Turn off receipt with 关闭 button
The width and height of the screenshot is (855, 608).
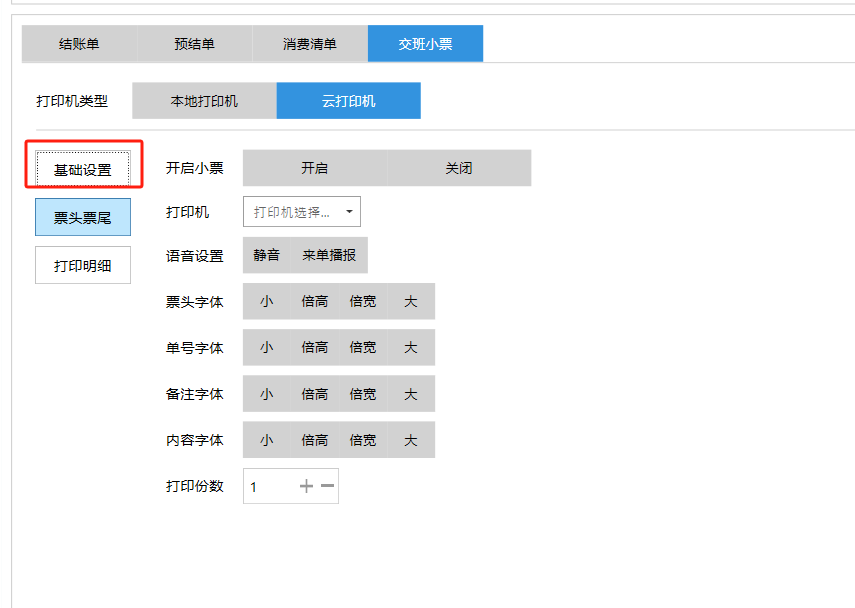coord(458,168)
